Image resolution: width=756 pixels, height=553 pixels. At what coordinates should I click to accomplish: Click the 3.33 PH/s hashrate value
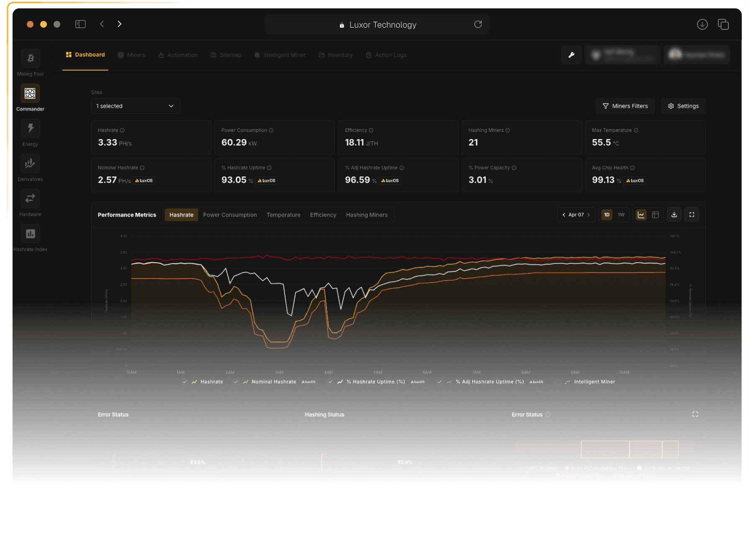(115, 143)
